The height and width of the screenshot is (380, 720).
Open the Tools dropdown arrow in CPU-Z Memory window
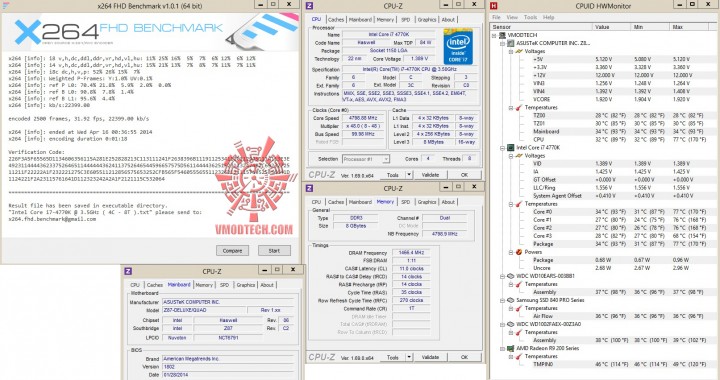click(409, 357)
